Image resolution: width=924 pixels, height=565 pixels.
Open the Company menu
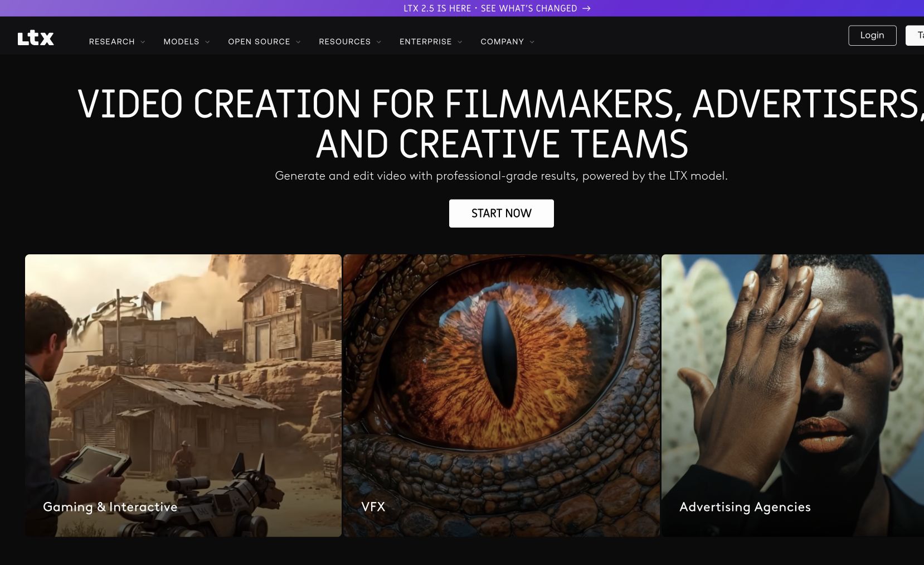click(502, 42)
